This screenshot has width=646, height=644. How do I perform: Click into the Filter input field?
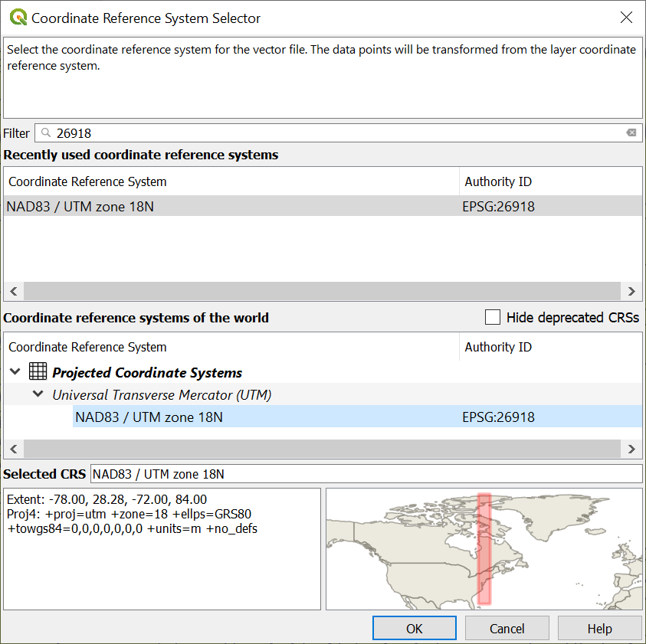point(337,132)
